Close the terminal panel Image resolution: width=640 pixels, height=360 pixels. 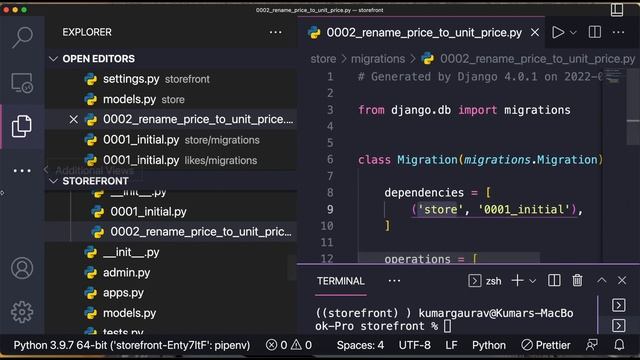tap(622, 280)
